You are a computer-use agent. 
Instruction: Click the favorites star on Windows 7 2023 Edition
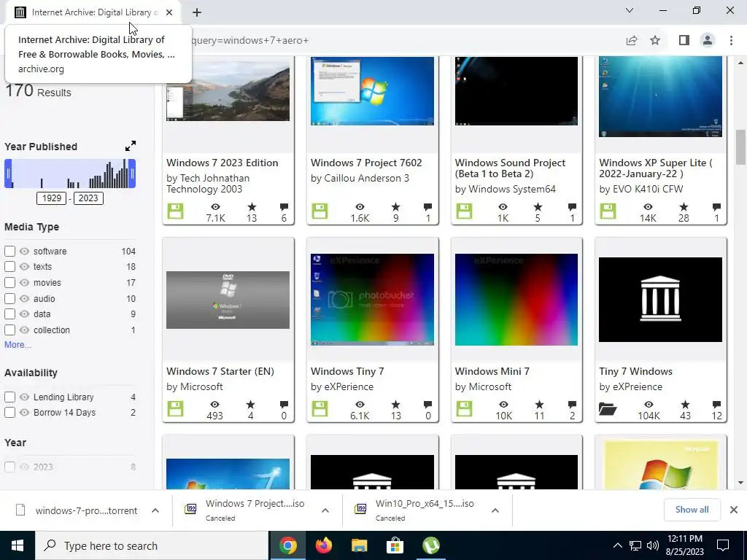coord(252,206)
